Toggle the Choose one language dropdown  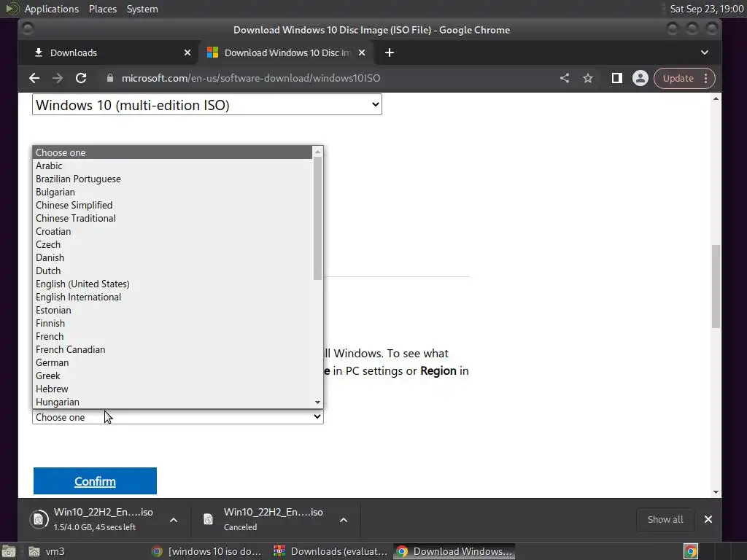[178, 417]
